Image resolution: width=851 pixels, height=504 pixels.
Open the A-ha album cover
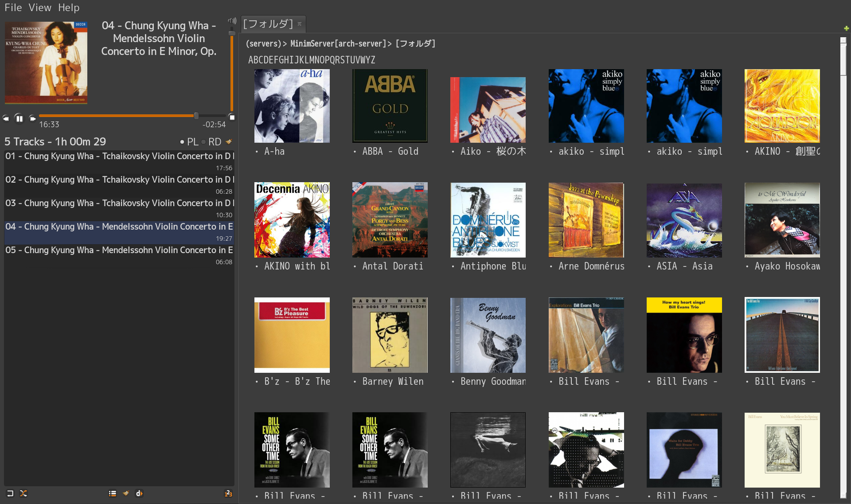292,105
